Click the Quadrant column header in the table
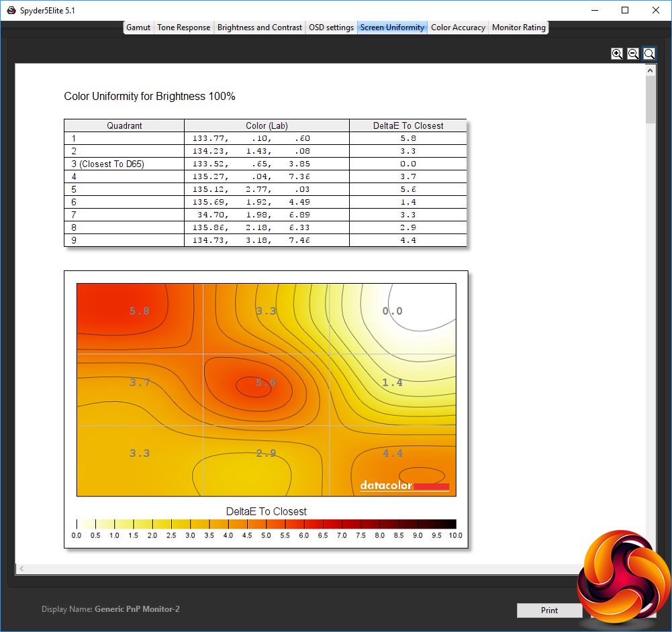672x632 pixels. coord(124,125)
